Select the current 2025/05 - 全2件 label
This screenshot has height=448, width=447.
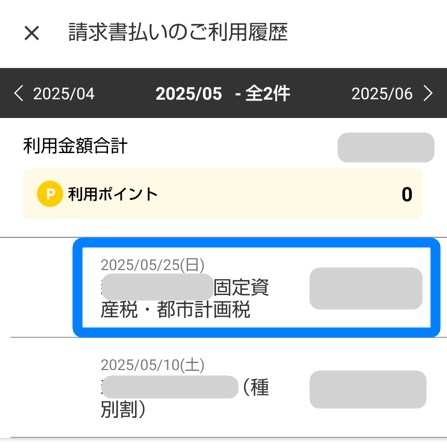click(x=223, y=94)
